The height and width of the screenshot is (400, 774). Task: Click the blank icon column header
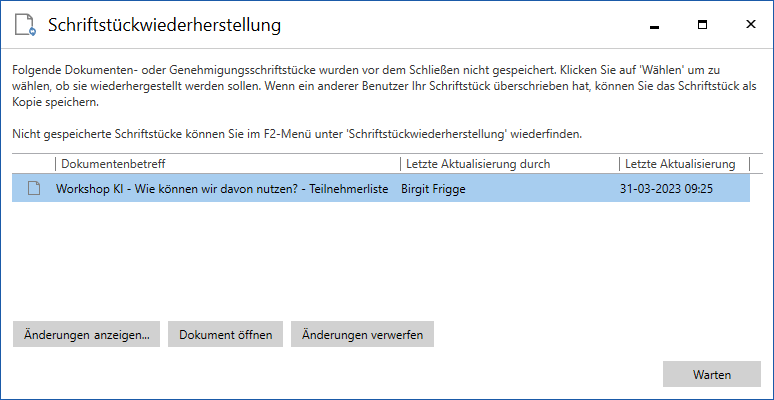tap(34, 164)
